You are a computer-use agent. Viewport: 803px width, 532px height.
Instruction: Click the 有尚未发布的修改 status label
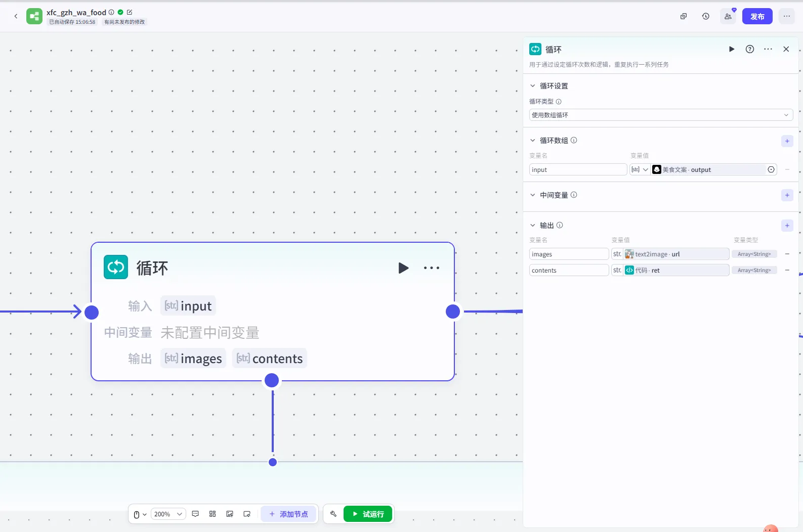point(124,22)
